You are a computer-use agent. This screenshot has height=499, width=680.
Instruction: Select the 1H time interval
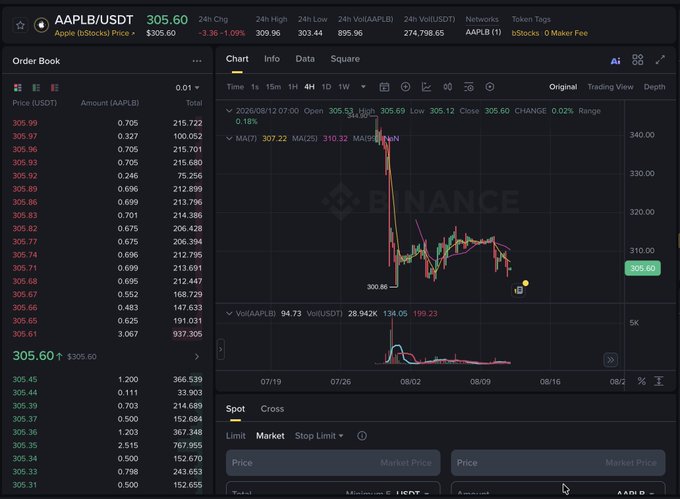(293, 87)
